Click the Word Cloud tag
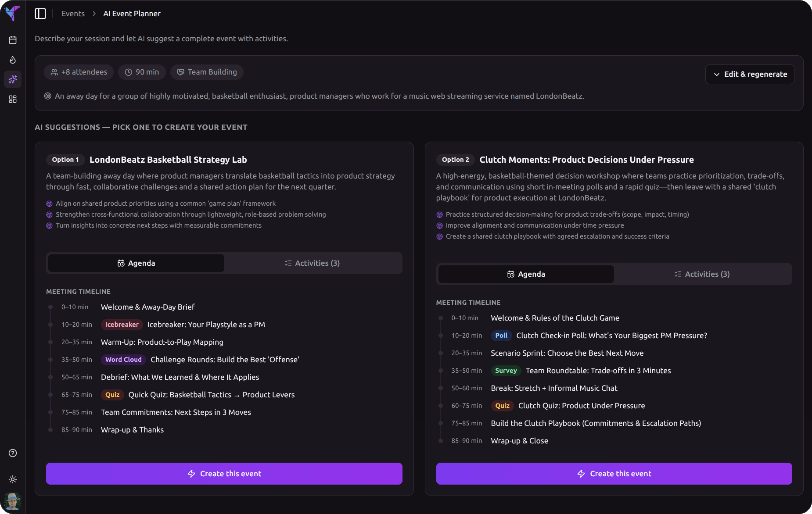812x514 pixels. tap(123, 360)
